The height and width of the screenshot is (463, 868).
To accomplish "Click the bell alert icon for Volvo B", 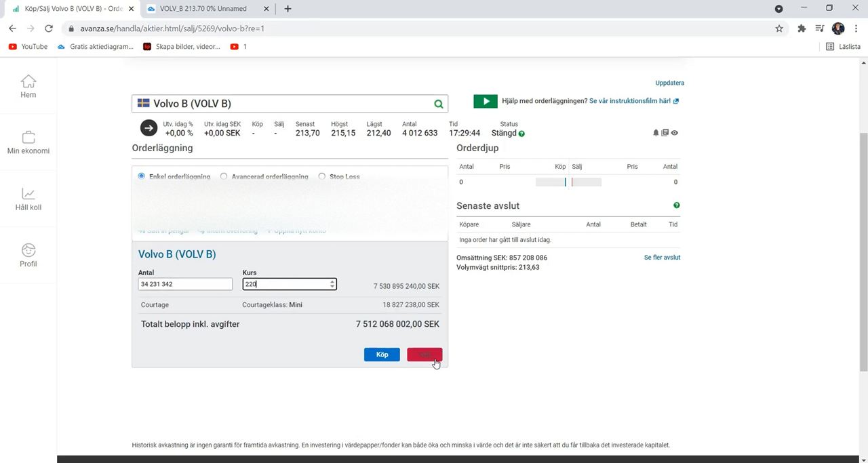I will 656,133.
